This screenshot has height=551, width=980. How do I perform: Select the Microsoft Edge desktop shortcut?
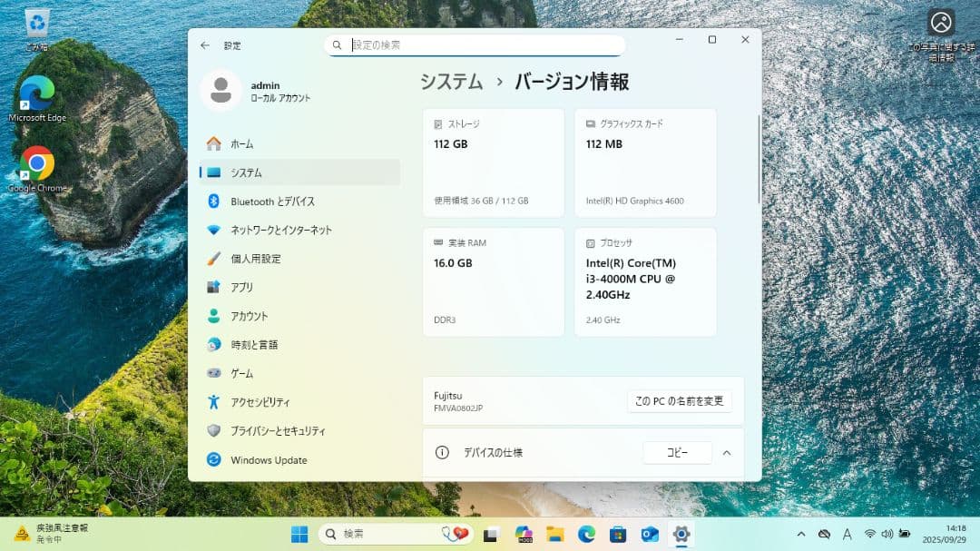click(x=37, y=99)
